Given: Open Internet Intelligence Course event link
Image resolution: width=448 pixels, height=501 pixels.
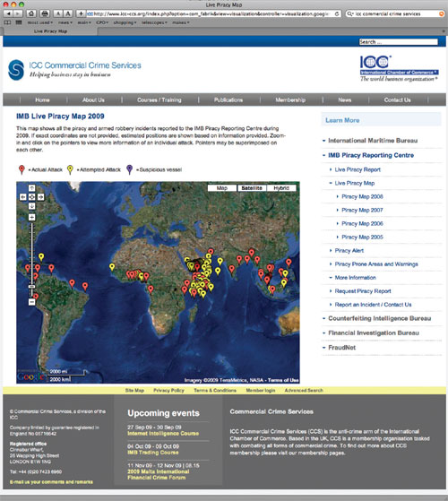Looking at the screenshot, I should 163,434.
